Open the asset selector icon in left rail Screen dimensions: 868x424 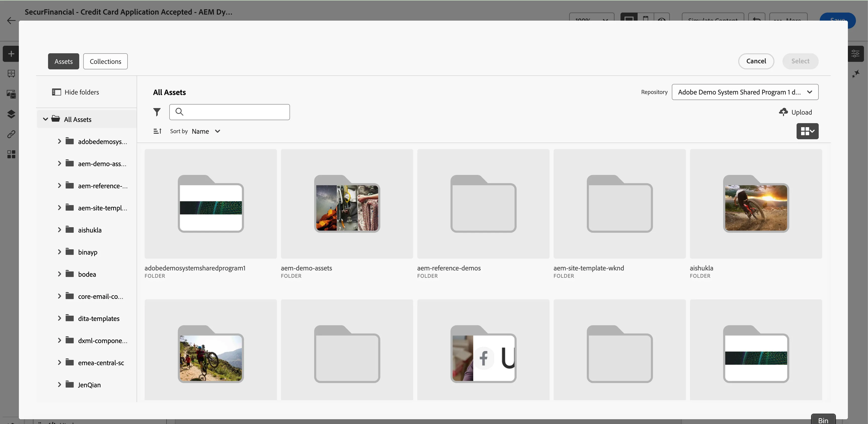11,94
